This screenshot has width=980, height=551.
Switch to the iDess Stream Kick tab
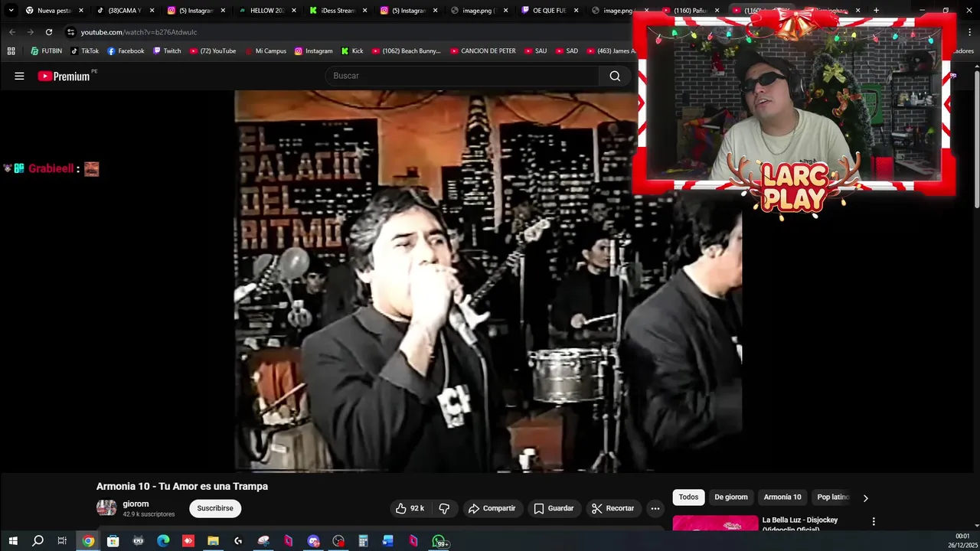(x=338, y=11)
